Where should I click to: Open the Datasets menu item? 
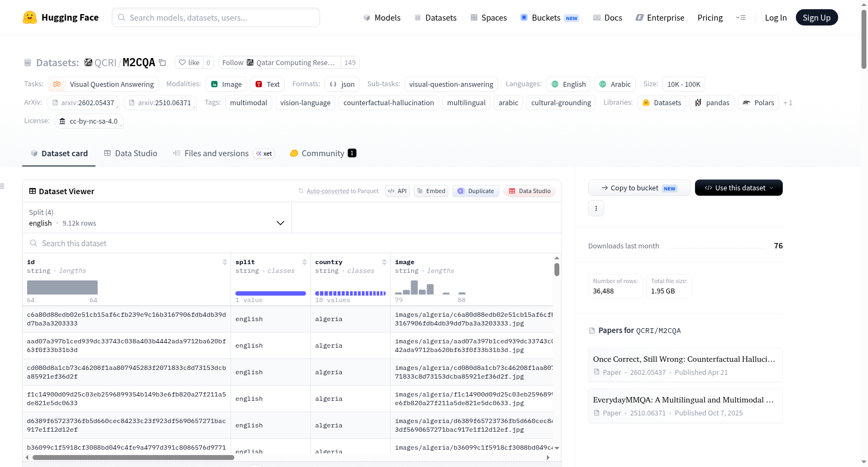coord(436,17)
